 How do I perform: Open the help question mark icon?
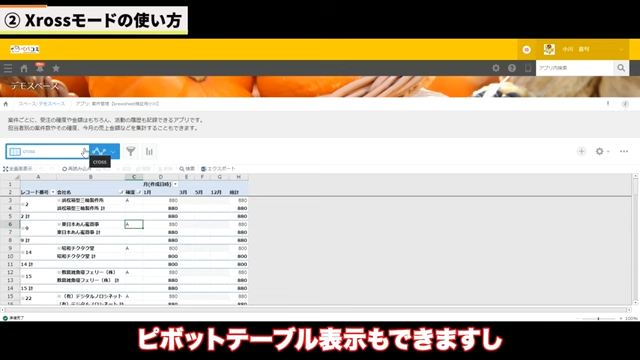coord(512,68)
